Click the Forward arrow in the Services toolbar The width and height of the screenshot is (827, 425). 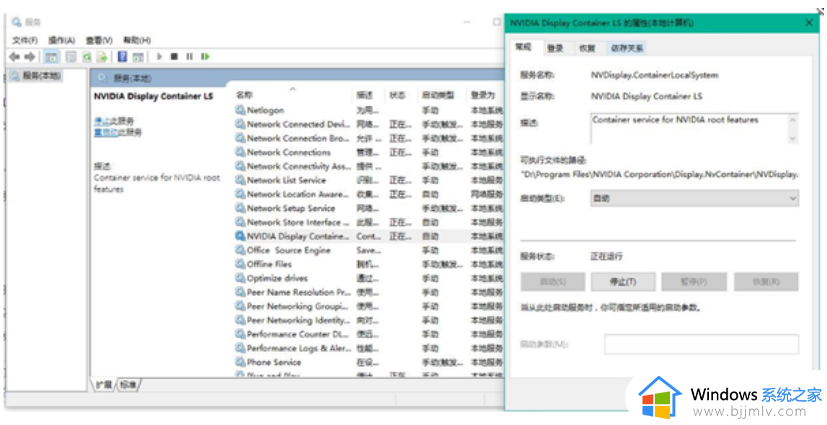pos(30,56)
